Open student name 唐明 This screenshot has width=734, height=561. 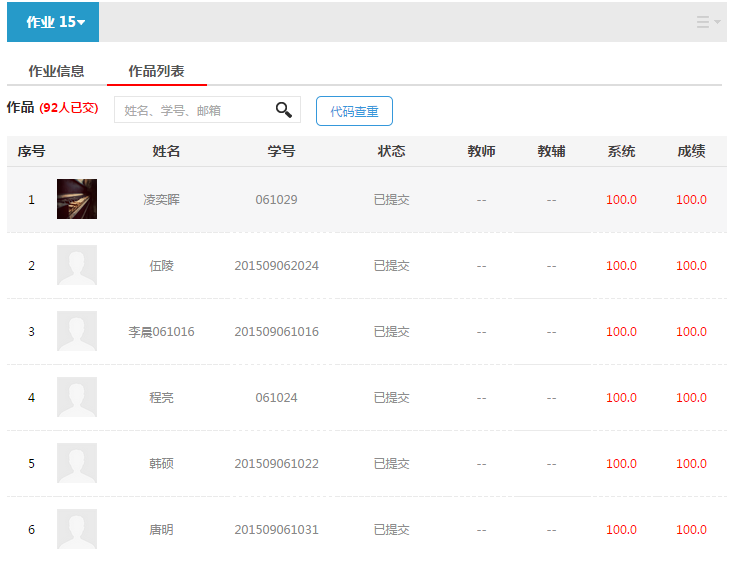(161, 530)
